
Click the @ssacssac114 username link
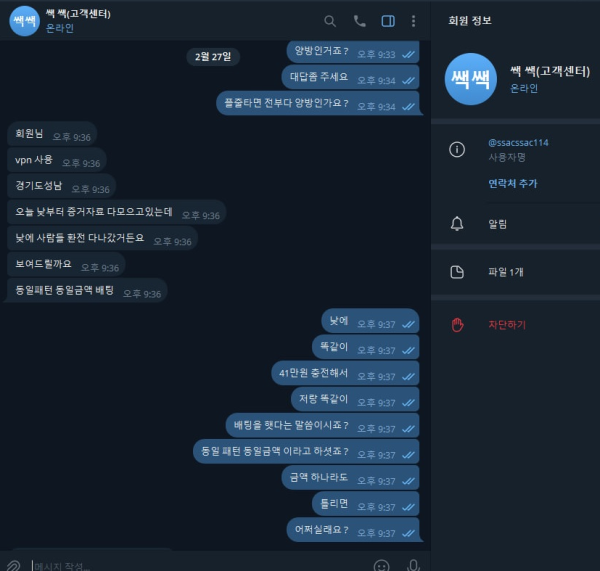coord(518,143)
